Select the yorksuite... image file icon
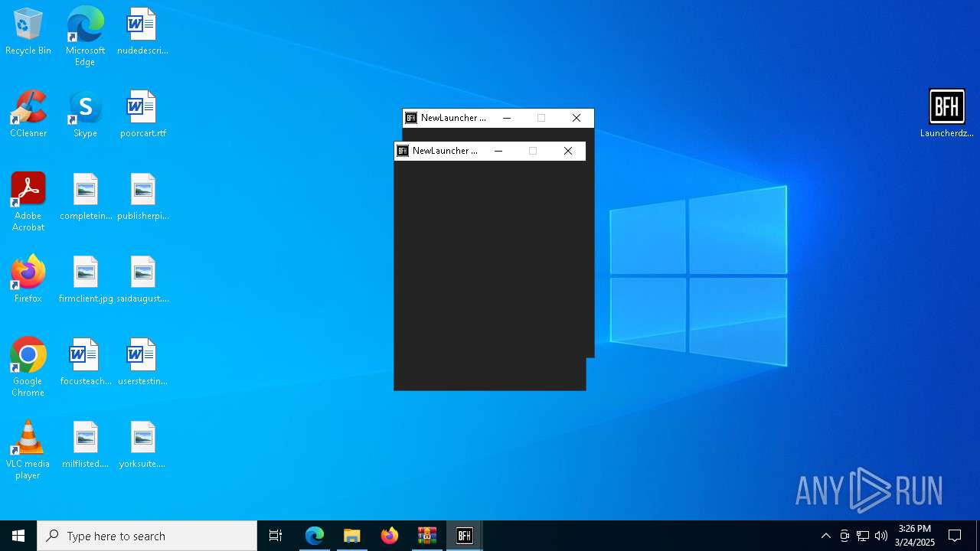 [x=142, y=445]
